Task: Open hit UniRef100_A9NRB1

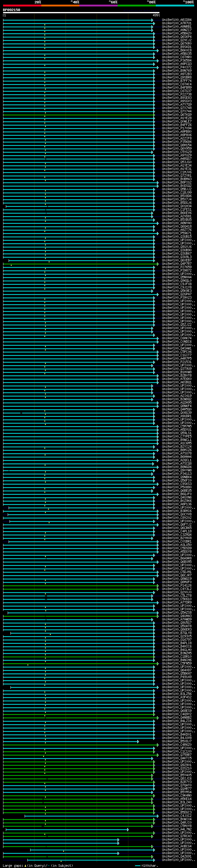Action: (x=176, y=26)
